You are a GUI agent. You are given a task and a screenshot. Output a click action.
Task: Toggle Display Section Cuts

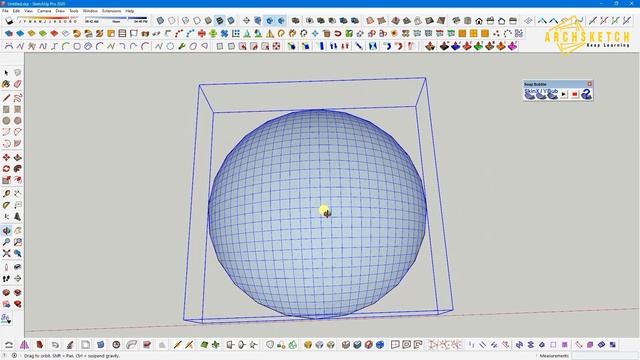pos(269,20)
